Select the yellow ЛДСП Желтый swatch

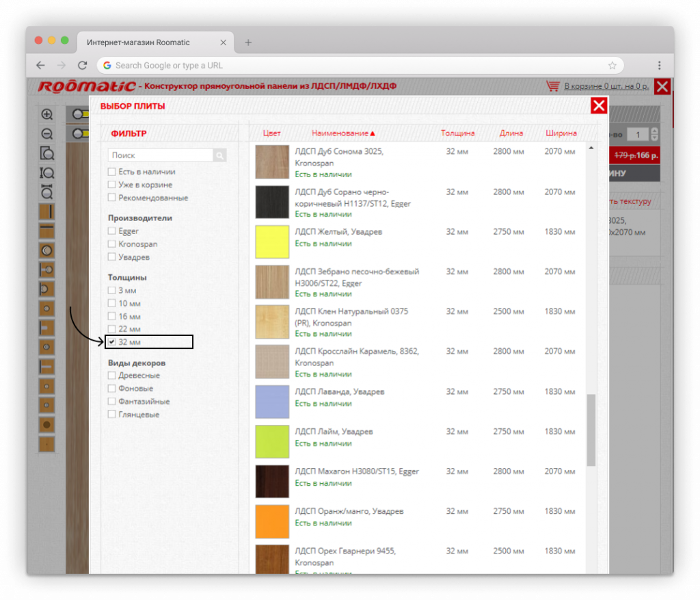(x=272, y=242)
